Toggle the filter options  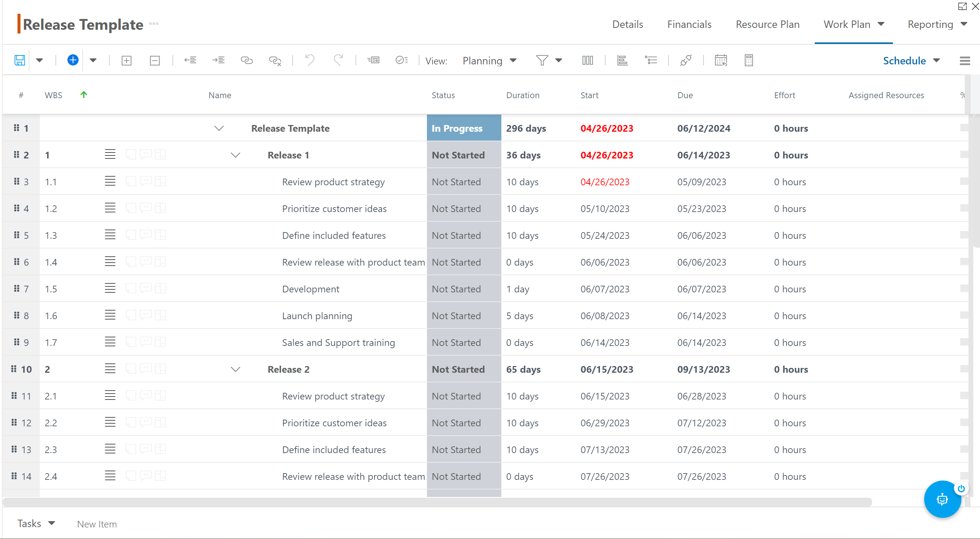click(x=558, y=60)
